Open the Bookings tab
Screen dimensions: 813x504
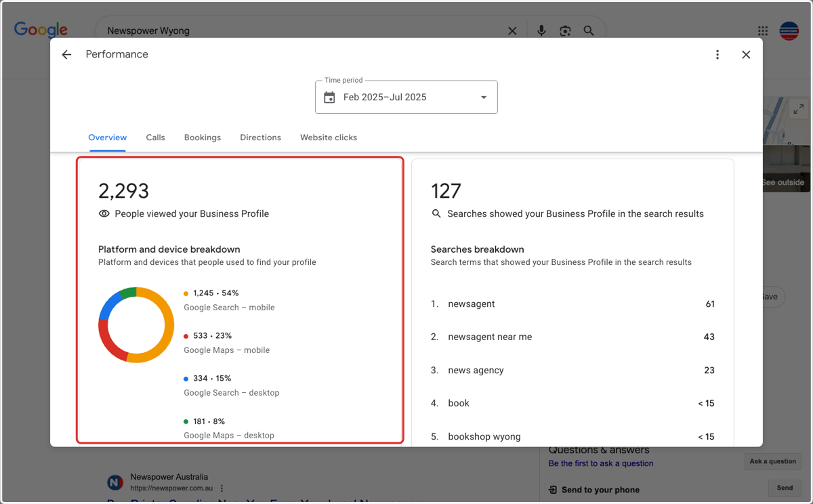pos(203,138)
